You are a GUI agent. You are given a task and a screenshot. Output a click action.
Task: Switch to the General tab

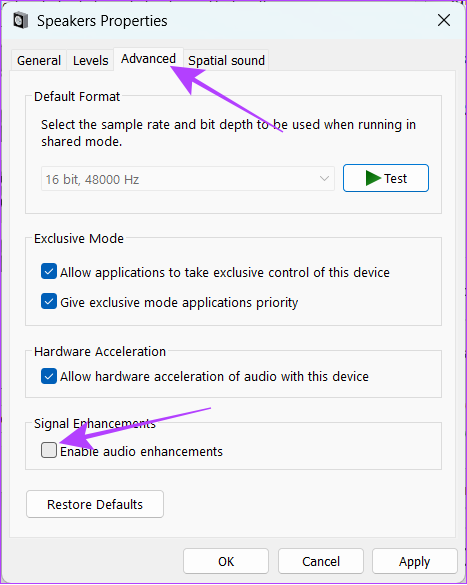coord(39,60)
